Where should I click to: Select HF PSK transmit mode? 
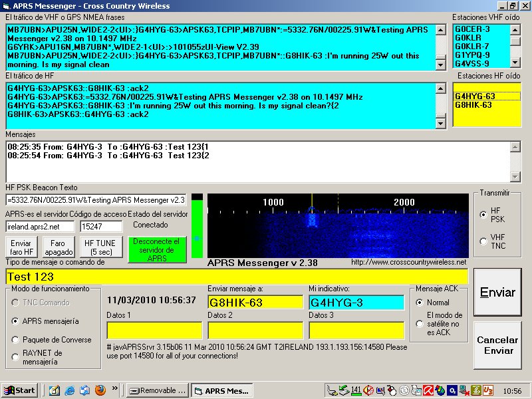[x=483, y=215]
